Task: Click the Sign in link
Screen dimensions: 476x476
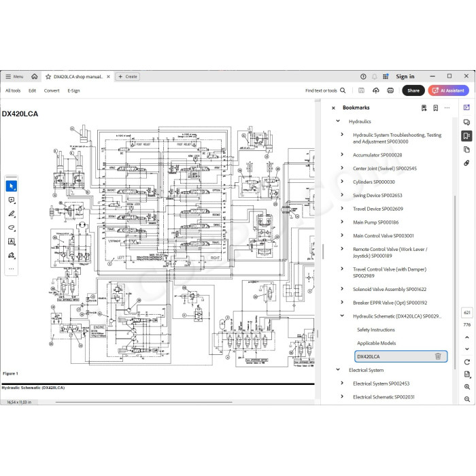Action: (x=405, y=76)
